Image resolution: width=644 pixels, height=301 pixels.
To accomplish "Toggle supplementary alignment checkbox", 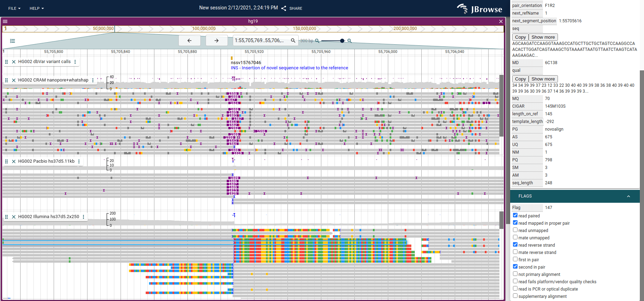I will [x=515, y=296].
